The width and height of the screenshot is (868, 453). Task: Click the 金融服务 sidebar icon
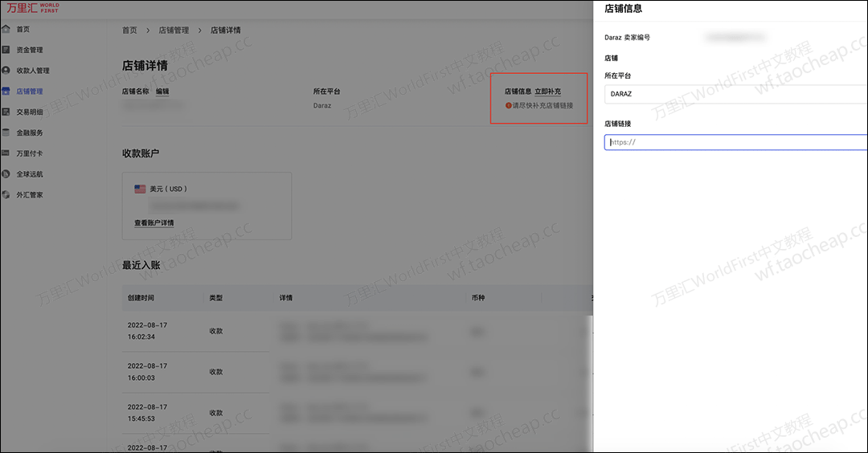(x=6, y=133)
